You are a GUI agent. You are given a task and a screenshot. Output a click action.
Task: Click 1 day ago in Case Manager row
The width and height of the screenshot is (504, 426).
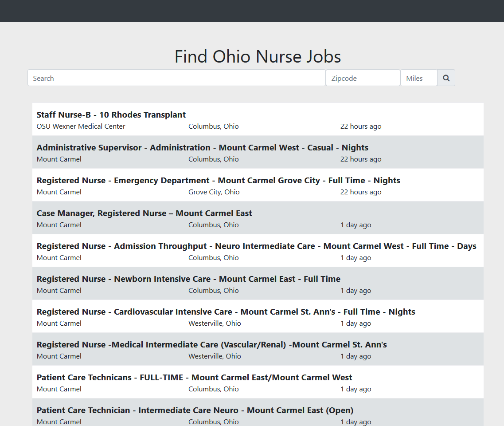(x=356, y=225)
